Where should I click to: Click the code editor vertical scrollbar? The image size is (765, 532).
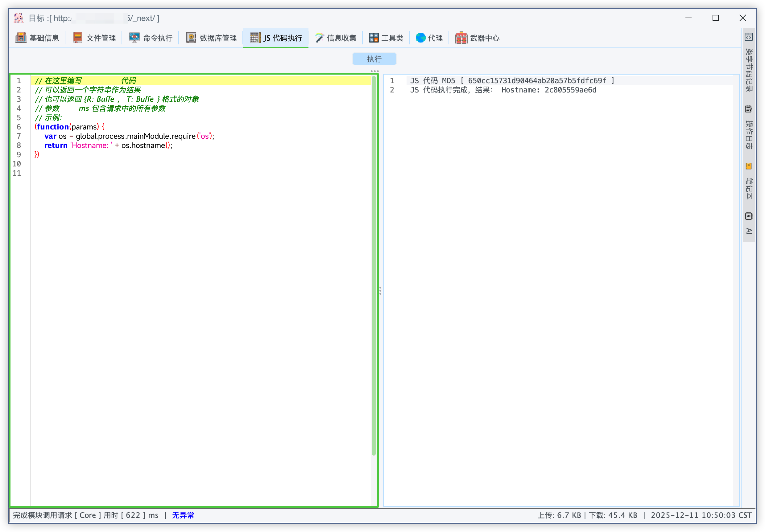coord(374,266)
